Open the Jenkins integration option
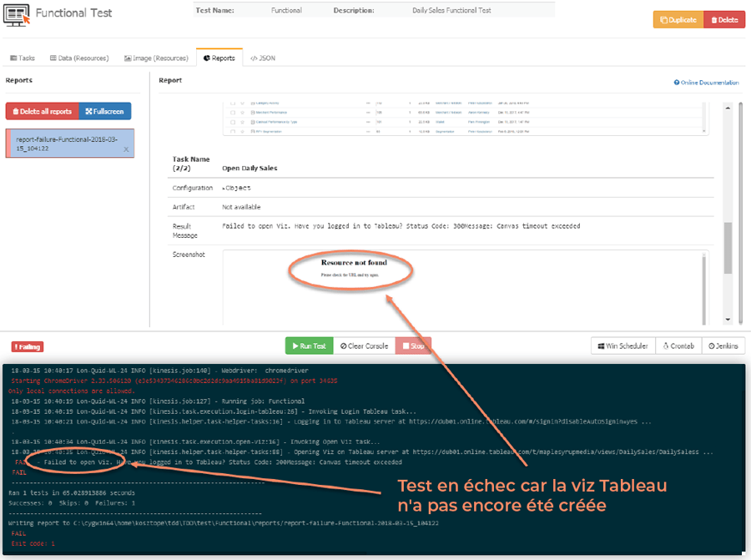Screen dimensions: 751x560 click(x=723, y=346)
